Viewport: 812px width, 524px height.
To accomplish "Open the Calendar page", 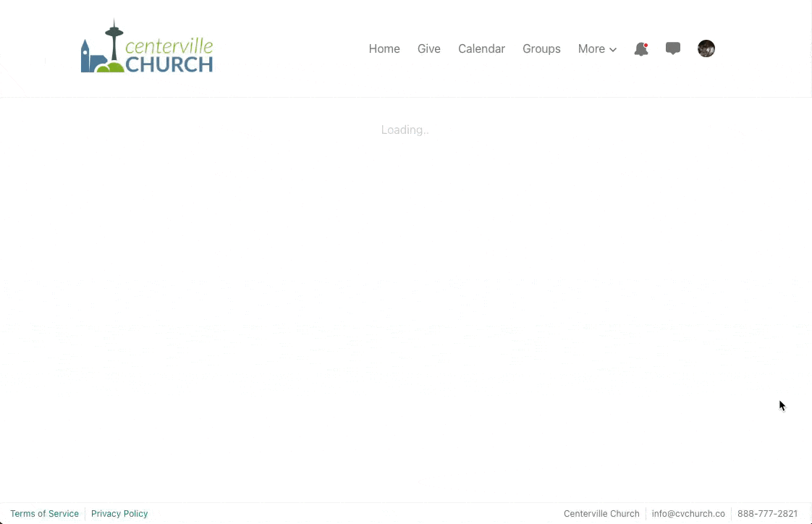I will 481,48.
